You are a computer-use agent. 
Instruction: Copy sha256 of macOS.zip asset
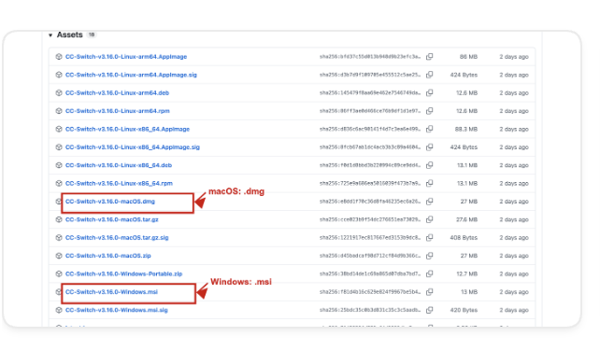click(x=430, y=256)
